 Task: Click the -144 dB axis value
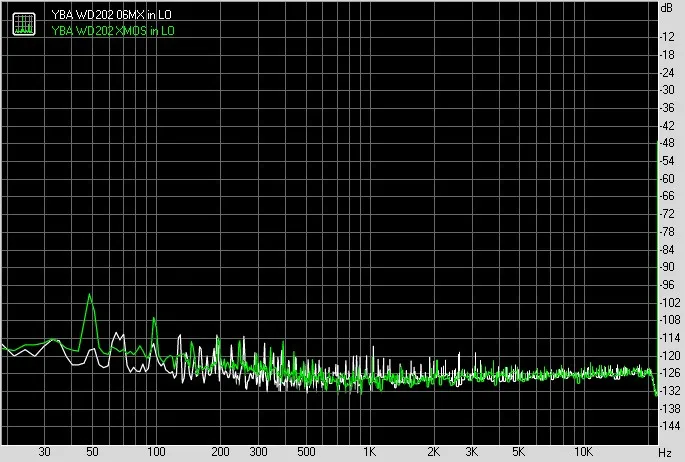tap(669, 426)
